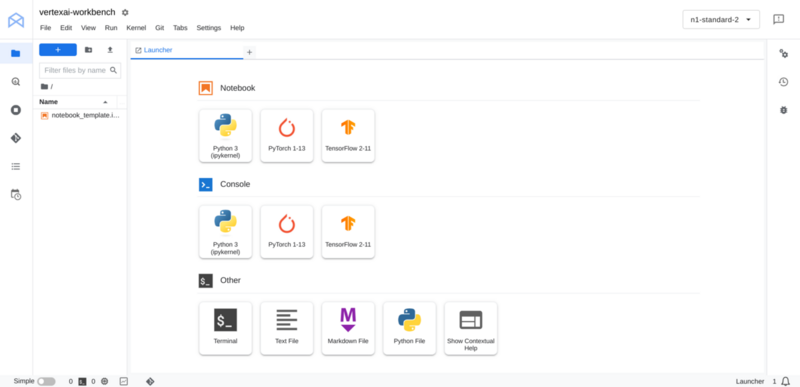Open Property Inspector gears in right sidebar
The image size is (800, 387).
(784, 54)
